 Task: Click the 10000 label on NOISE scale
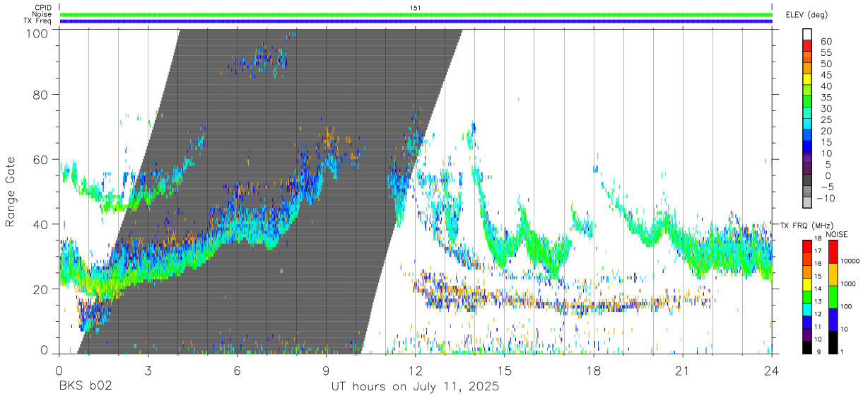[851, 261]
